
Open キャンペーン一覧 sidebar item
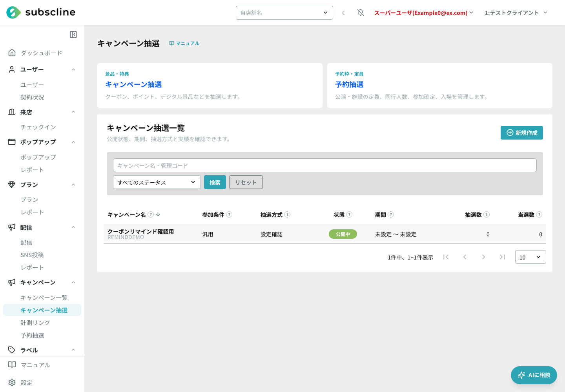click(x=44, y=298)
